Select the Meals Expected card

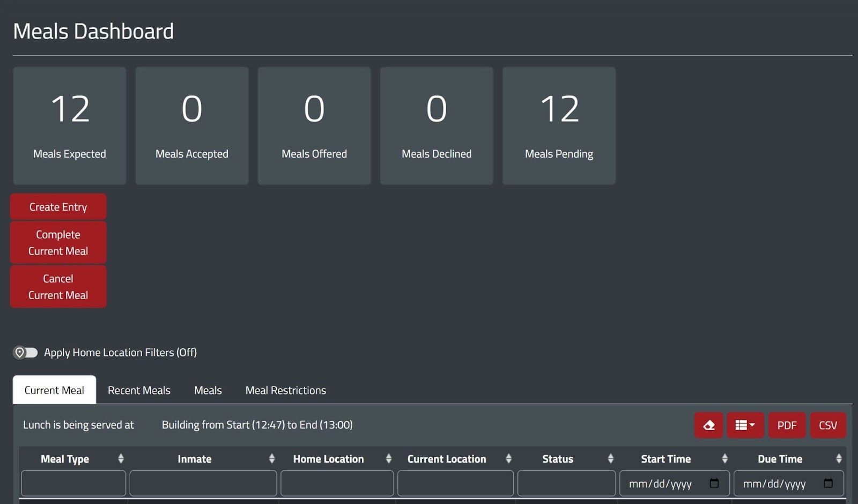(70, 126)
